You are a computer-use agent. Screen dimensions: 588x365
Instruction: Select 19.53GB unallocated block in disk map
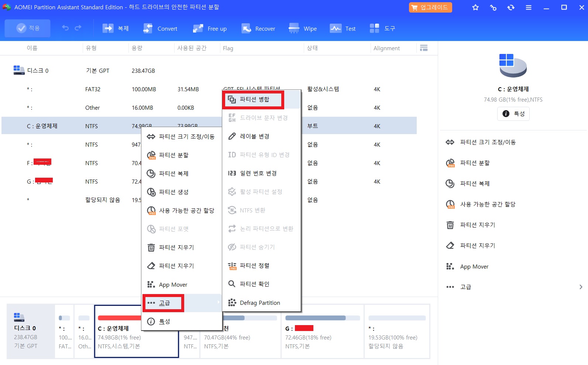point(397,331)
